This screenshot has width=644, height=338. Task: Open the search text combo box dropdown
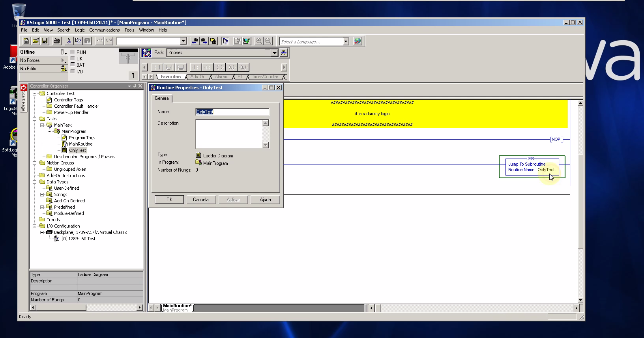point(183,41)
